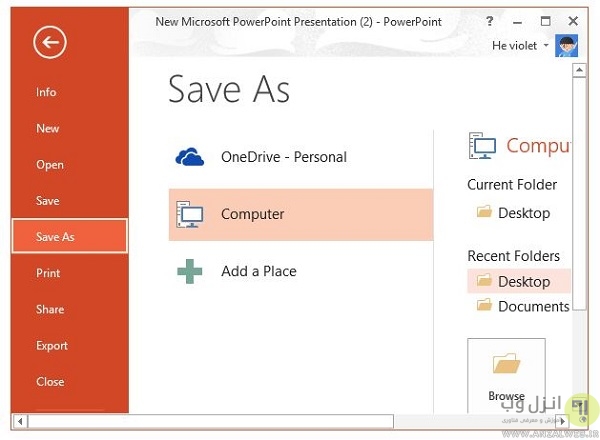Click Close in the backstage sidebar

click(x=50, y=382)
